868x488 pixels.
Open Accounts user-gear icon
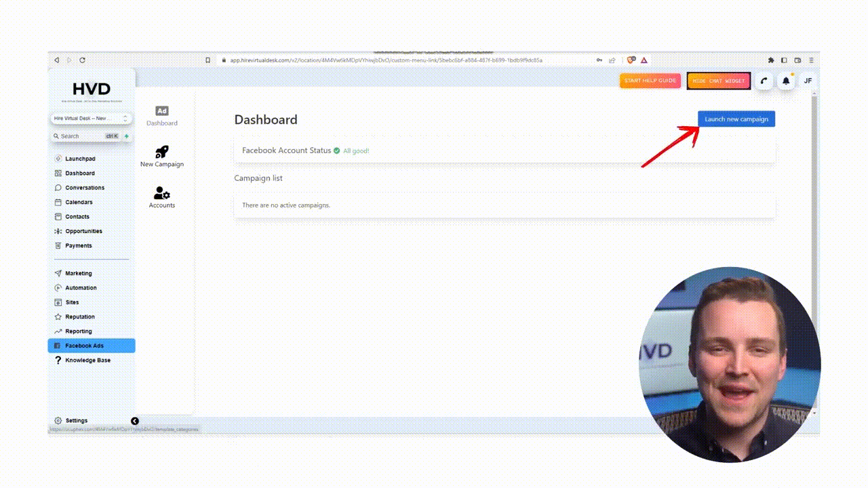click(162, 193)
